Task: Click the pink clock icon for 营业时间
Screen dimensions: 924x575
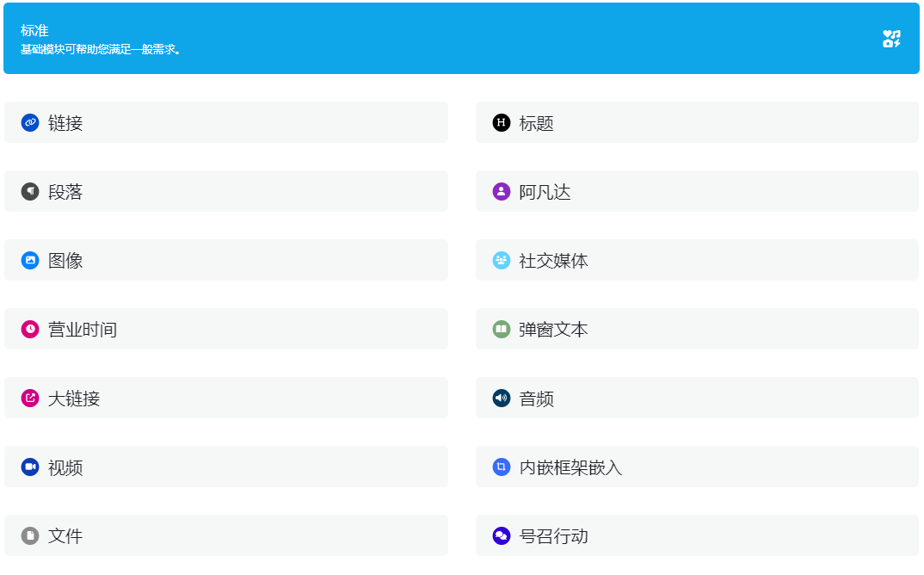Action: 30,330
